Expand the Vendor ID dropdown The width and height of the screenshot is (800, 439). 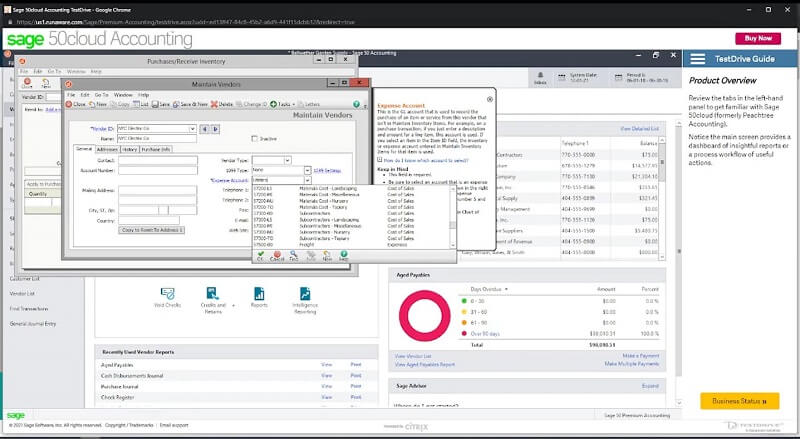[192, 128]
